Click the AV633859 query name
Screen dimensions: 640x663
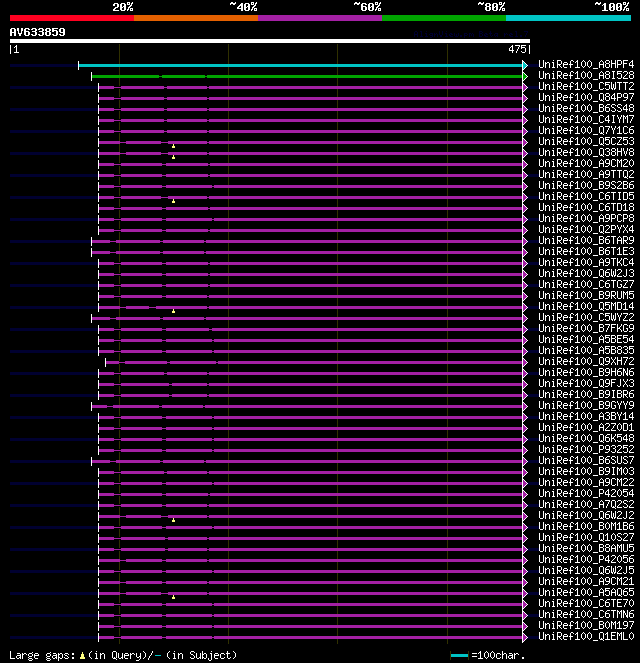click(x=37, y=32)
